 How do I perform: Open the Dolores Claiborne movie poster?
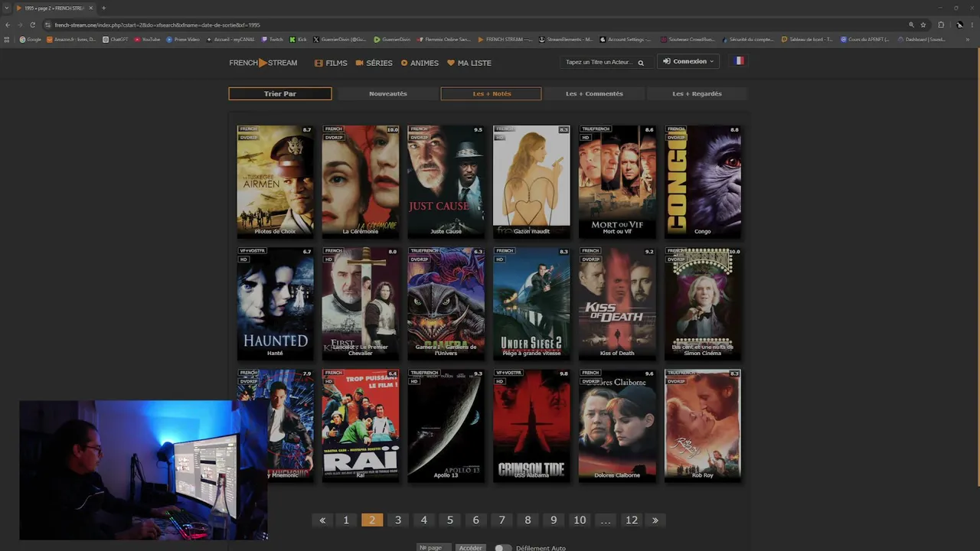[x=617, y=425]
